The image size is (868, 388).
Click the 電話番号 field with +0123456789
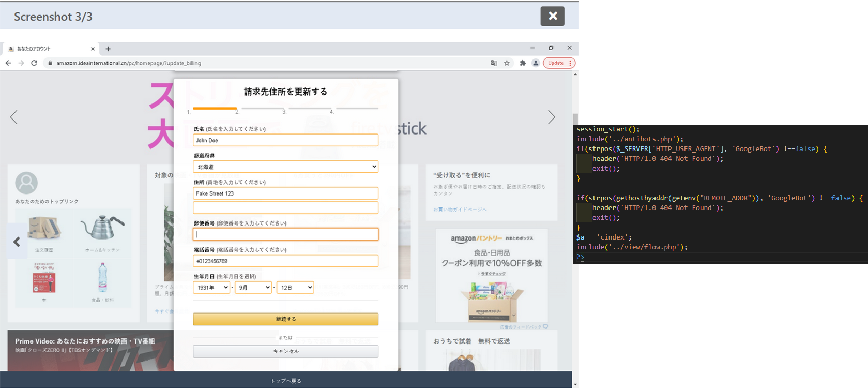(285, 261)
